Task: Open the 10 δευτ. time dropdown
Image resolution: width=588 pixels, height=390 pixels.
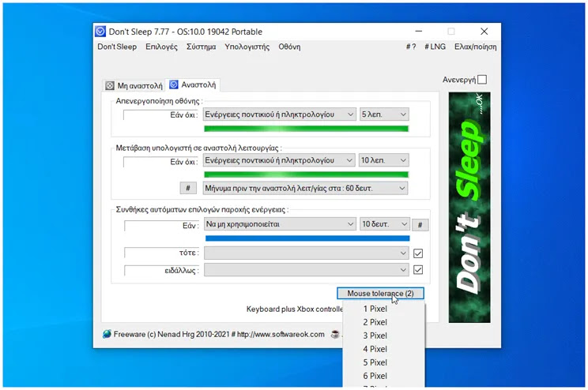Action: [385, 224]
